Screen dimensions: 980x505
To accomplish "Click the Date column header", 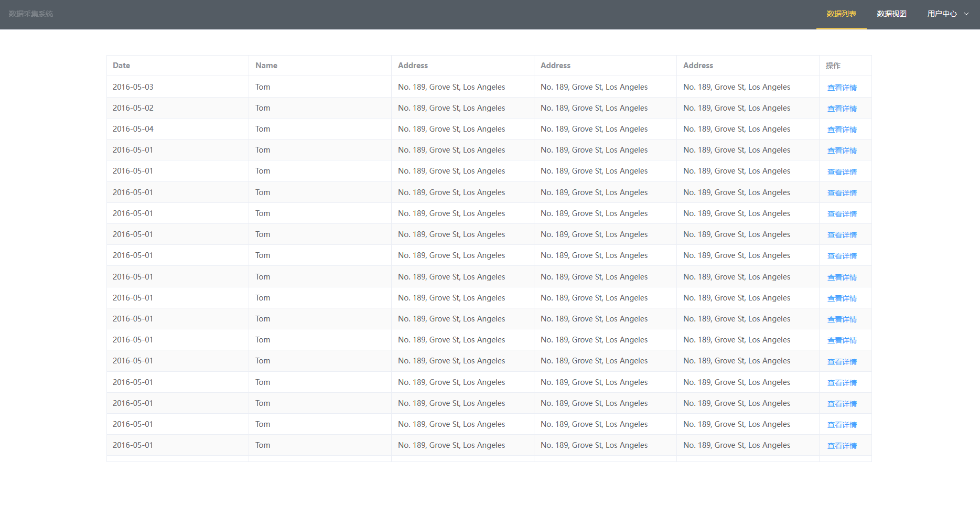I will 121,66.
